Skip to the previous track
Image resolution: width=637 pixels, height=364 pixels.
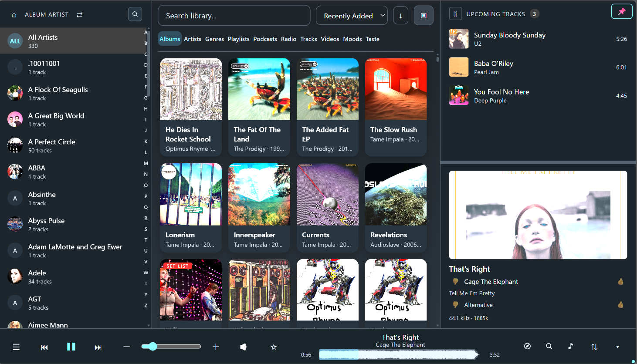pyautogui.click(x=44, y=347)
